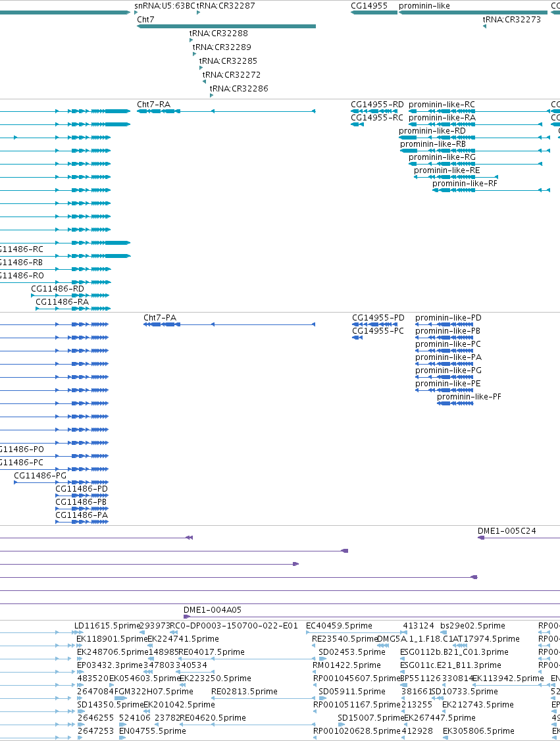560x741 pixels.
Task: Click EST EC40459.5prime
Action: pyautogui.click(x=340, y=626)
